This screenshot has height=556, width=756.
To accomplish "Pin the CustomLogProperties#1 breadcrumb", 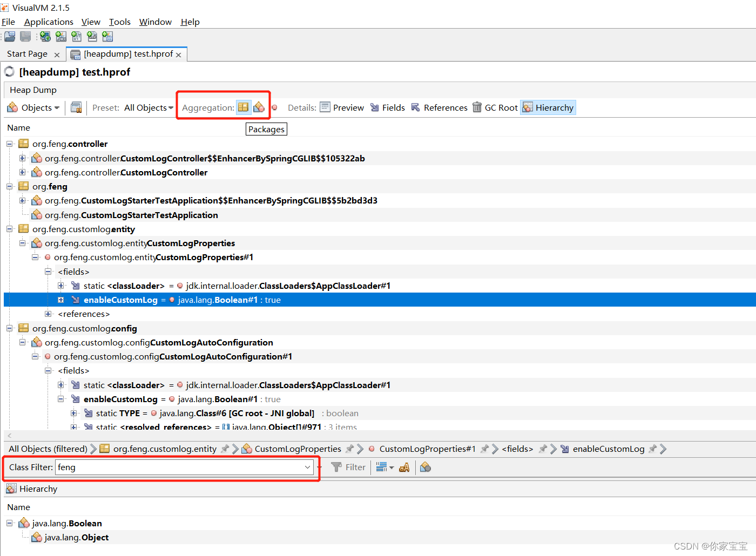I will pos(484,449).
